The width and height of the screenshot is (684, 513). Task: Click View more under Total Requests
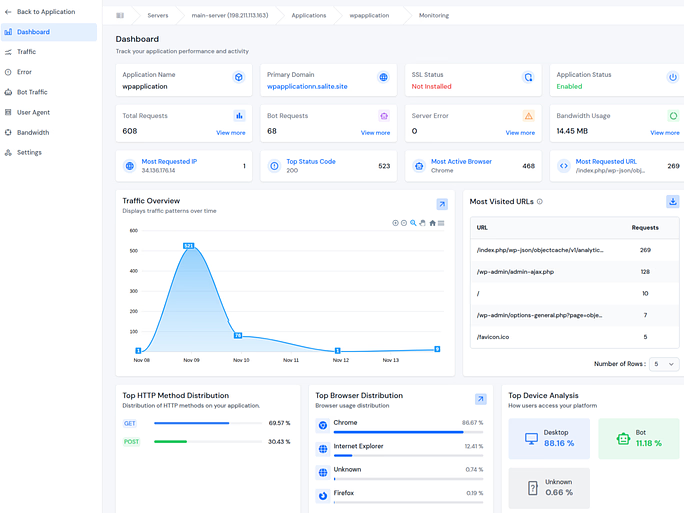point(230,133)
